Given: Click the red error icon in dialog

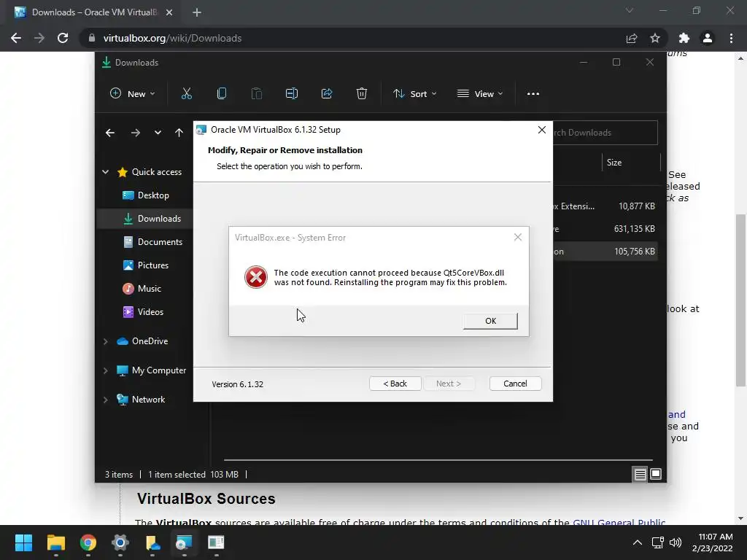Looking at the screenshot, I should point(256,277).
